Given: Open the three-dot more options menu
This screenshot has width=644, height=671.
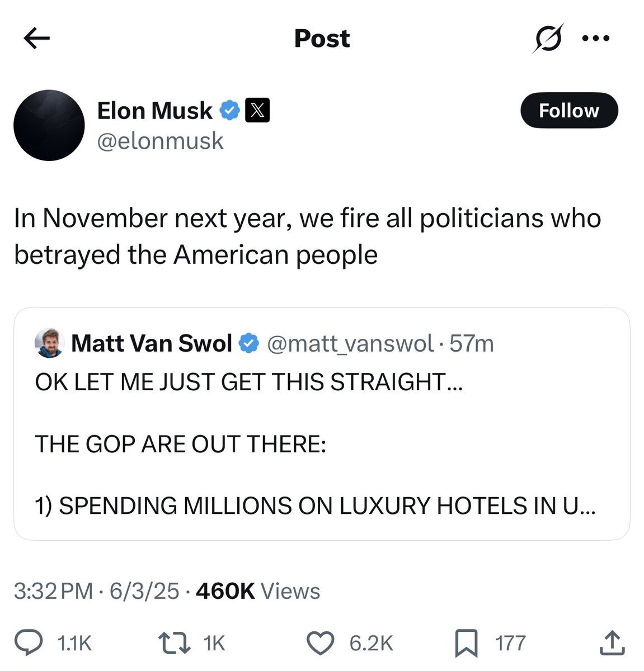Looking at the screenshot, I should coord(595,39).
